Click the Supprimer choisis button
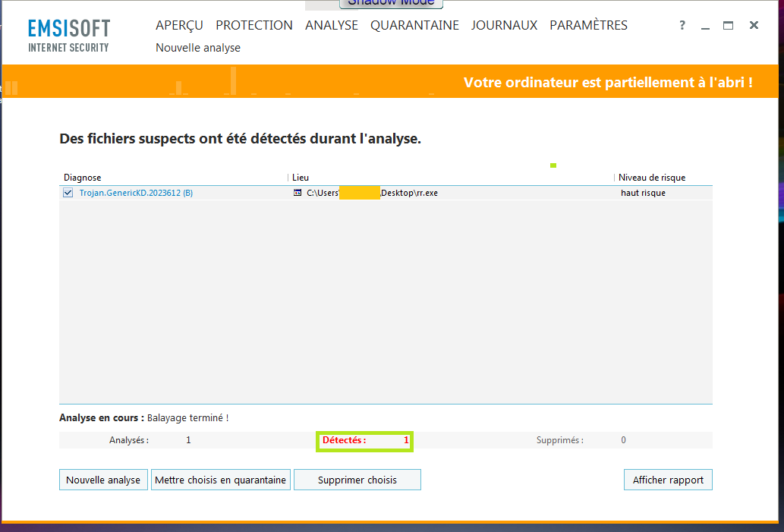Image resolution: width=784 pixels, height=532 pixels. click(357, 480)
